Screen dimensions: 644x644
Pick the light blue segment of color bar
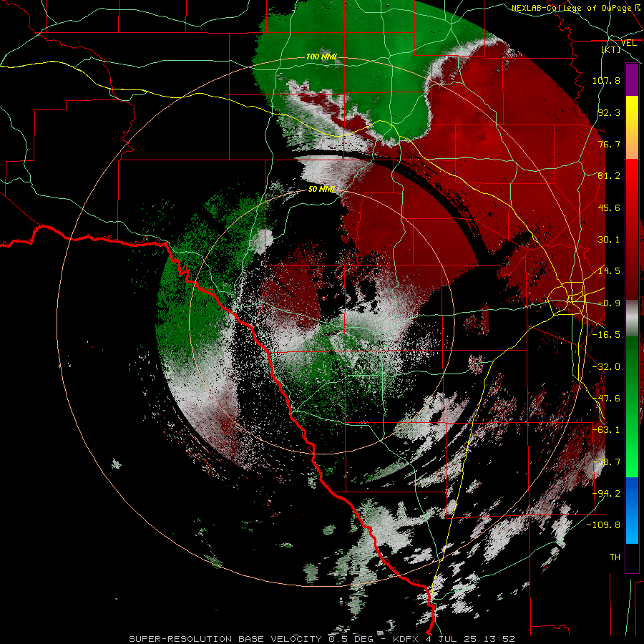[x=632, y=527]
